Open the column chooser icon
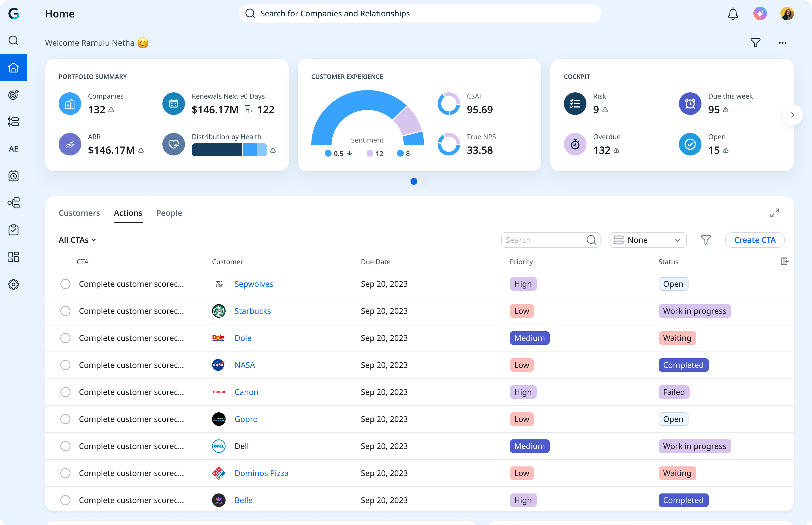The height and width of the screenshot is (525, 812). click(784, 261)
